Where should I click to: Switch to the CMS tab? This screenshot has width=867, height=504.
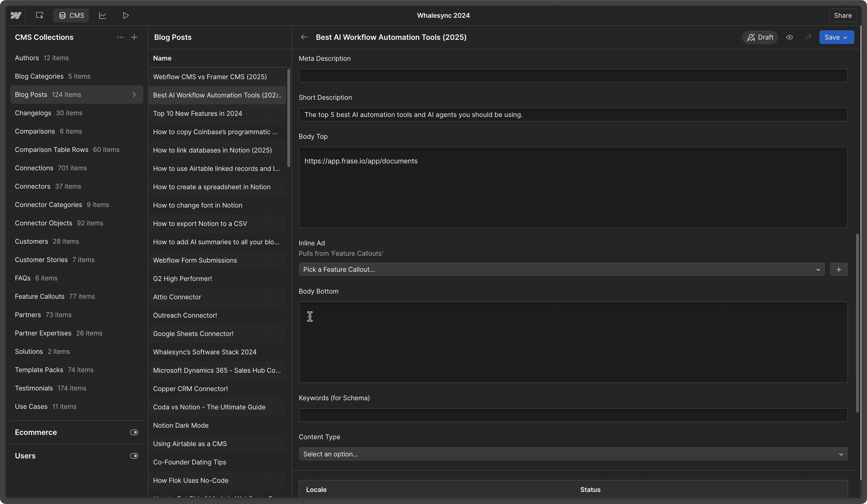coord(71,15)
